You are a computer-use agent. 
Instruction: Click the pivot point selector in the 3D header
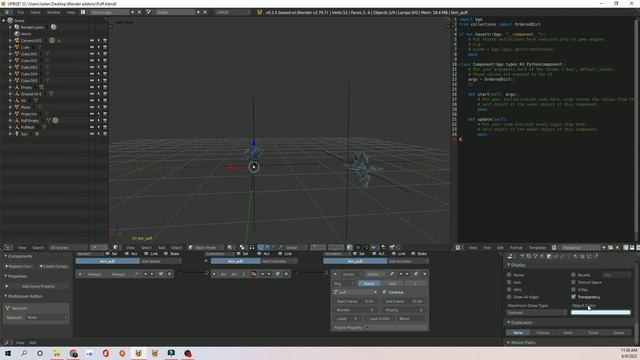coord(243,247)
